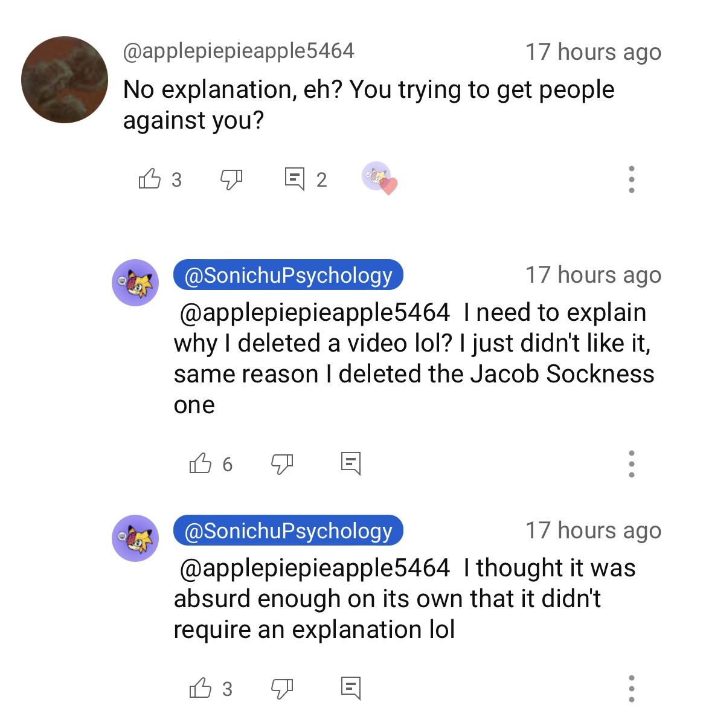Click the creator heart badge on the top comment

tap(379, 179)
